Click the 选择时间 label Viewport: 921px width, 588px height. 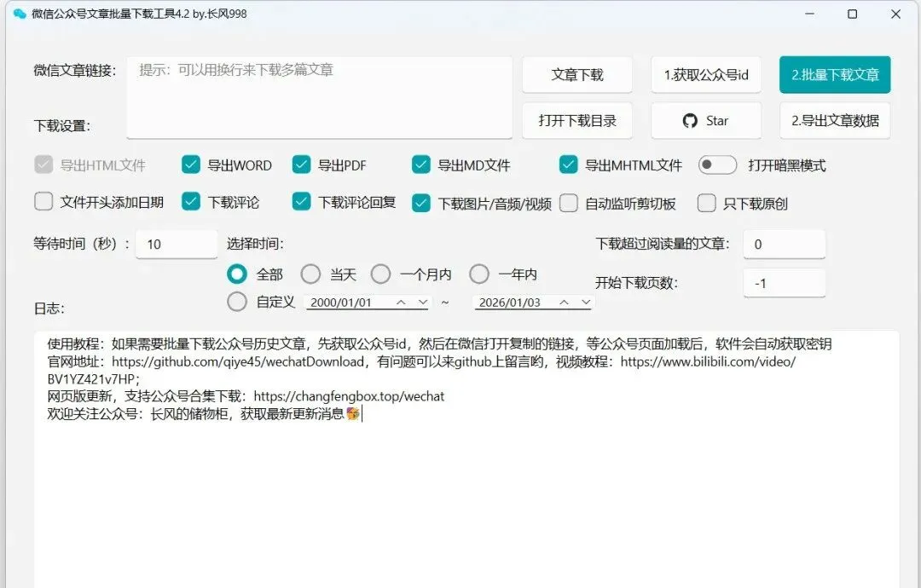pyautogui.click(x=255, y=244)
